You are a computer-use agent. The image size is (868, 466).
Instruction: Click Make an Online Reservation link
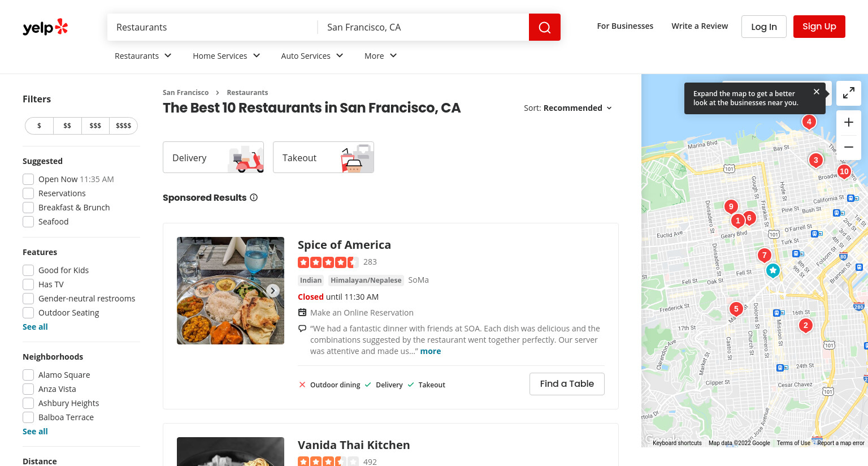point(362,313)
